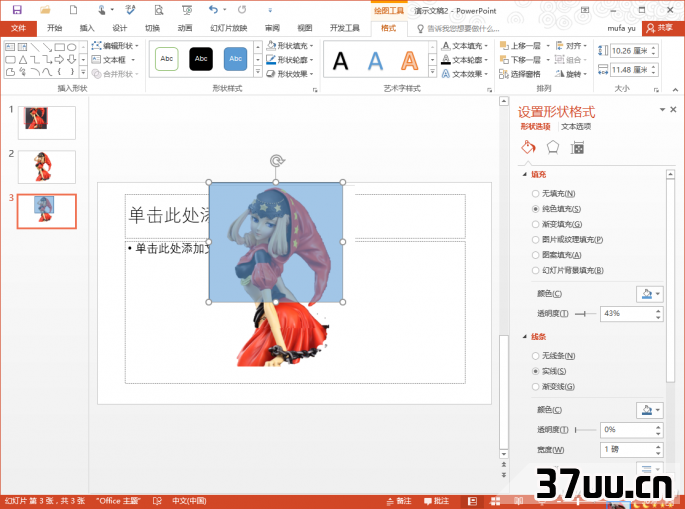The height and width of the screenshot is (509, 685).
Task: Apply the blue A WordArt style
Action: click(x=375, y=61)
